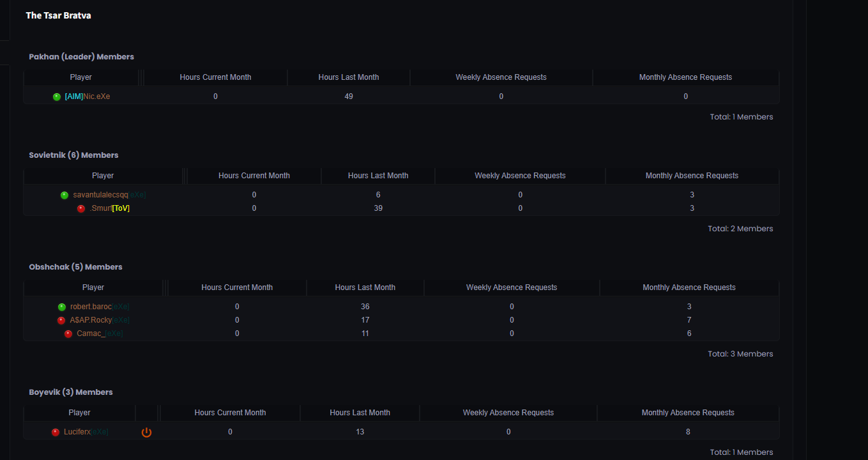Image resolution: width=868 pixels, height=460 pixels.
Task: Click the red status dot beside A$AP.Rocky
Action: pos(62,321)
